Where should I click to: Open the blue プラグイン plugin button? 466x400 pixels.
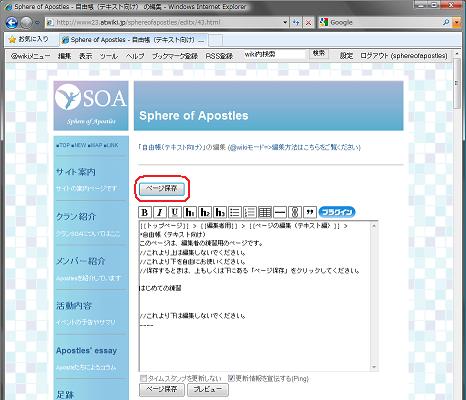(x=337, y=212)
